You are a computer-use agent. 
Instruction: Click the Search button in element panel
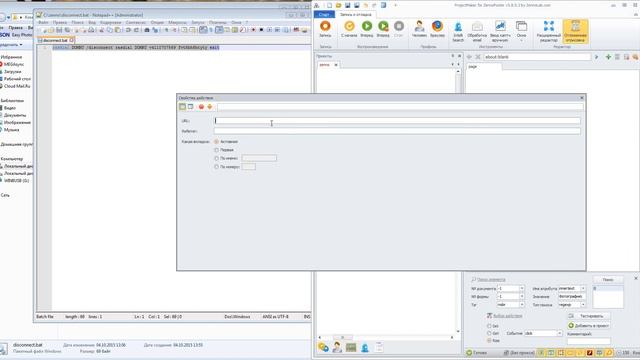(608, 280)
